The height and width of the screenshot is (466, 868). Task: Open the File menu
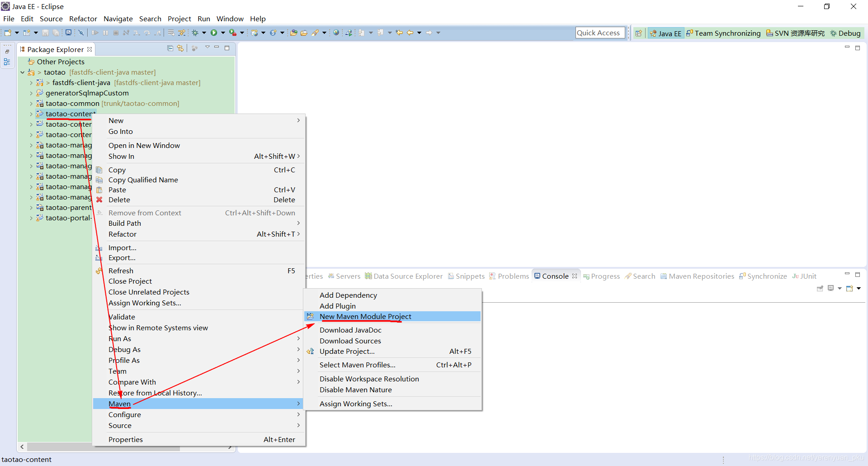point(9,19)
